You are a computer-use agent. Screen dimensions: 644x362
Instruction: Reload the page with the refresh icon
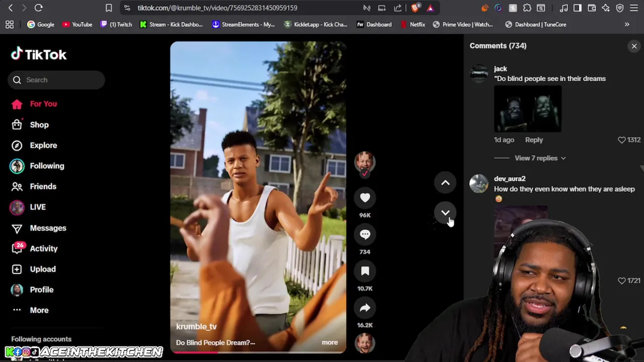coord(38,8)
